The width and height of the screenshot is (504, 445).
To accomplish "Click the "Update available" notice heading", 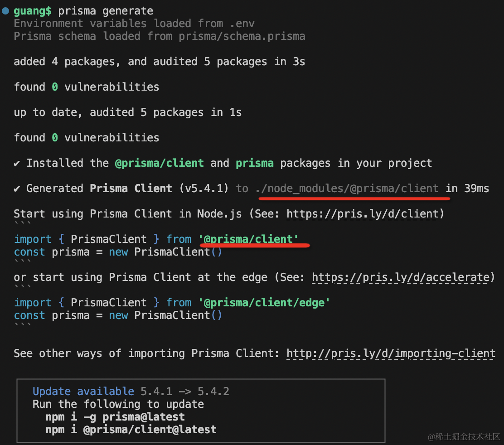I will [x=83, y=392].
